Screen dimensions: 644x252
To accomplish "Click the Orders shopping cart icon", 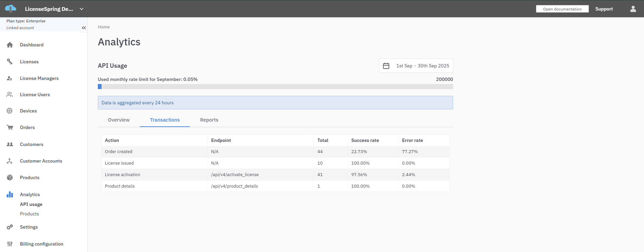I will tap(10, 127).
